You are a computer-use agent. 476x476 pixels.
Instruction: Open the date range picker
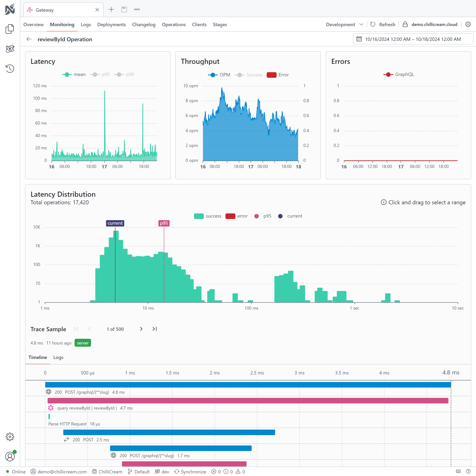pos(413,39)
